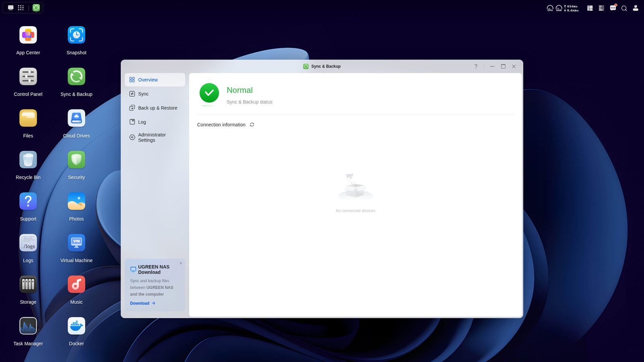
Task: Open the Snapshot desktop icon
Action: pos(76,35)
